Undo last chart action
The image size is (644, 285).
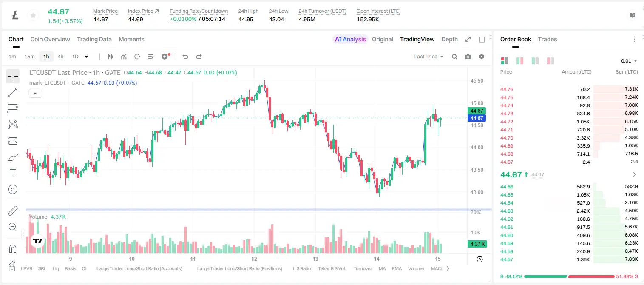tap(185, 57)
